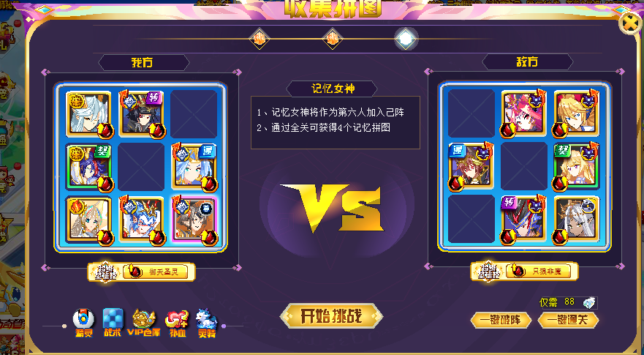The height and width of the screenshot is (355, 644).
Task: Select white-haired hero in my top-left slot
Action: 88,113
